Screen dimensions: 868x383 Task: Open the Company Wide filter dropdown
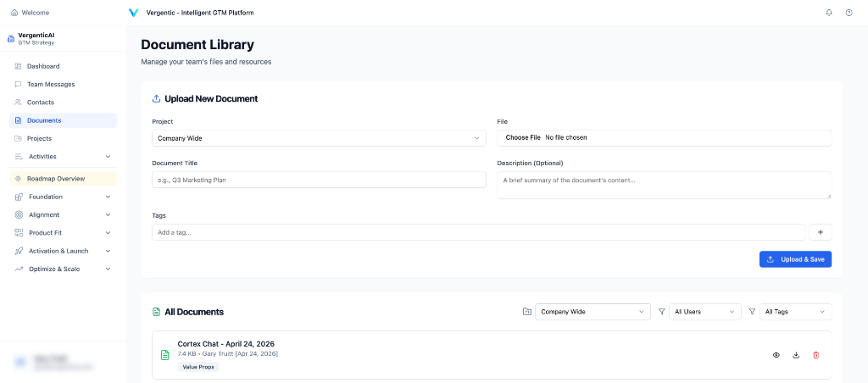[x=593, y=312]
